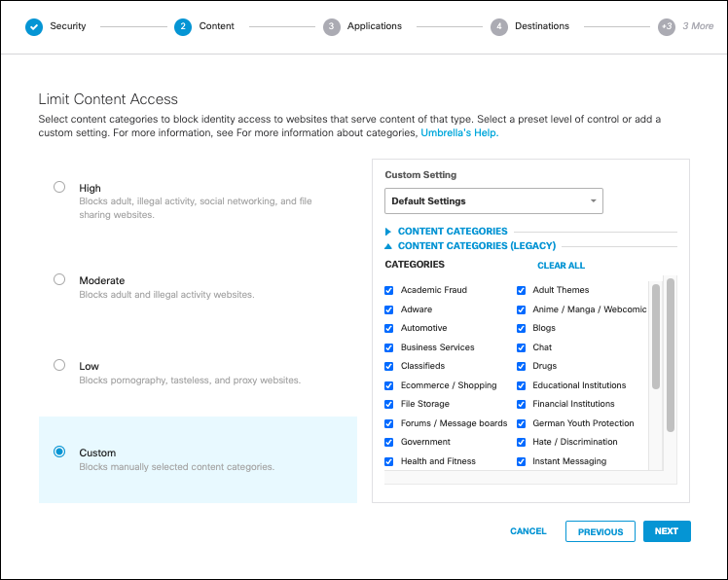Image resolution: width=728 pixels, height=580 pixels.
Task: Go to the Applications step label
Action: (x=374, y=26)
